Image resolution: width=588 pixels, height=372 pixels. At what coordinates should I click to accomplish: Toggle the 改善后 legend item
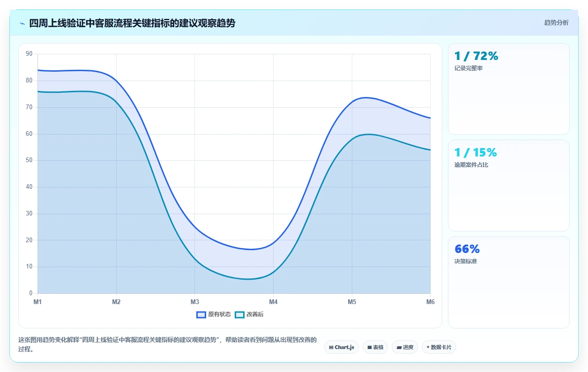(x=249, y=314)
